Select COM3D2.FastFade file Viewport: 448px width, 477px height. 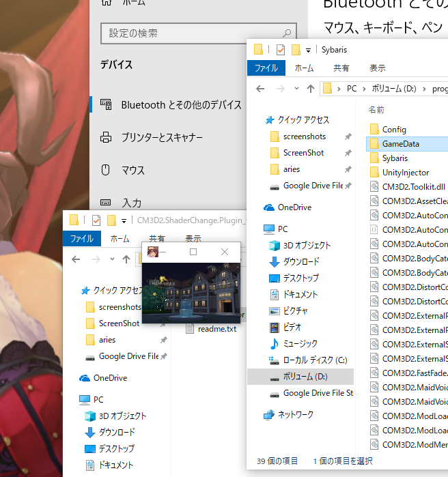point(415,373)
